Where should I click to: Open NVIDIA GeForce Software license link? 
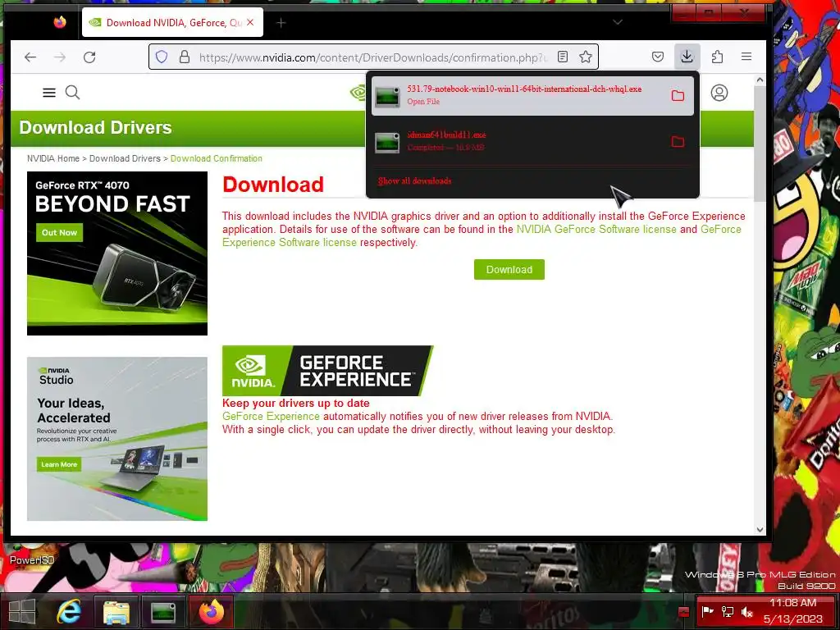pyautogui.click(x=596, y=230)
